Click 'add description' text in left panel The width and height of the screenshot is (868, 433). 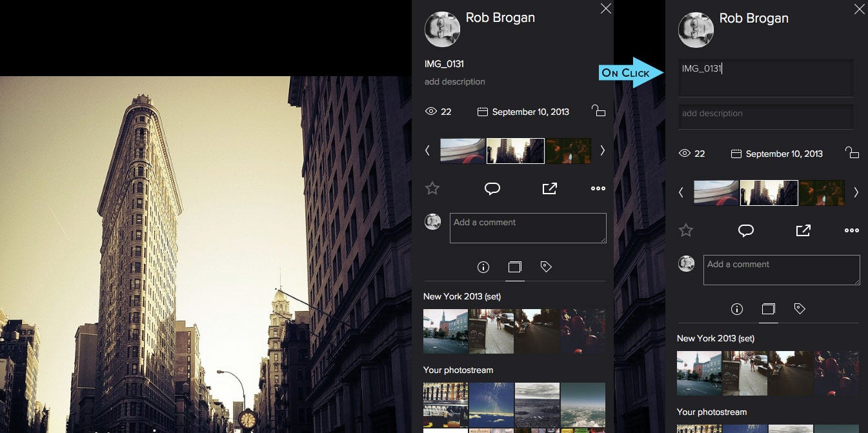[x=455, y=82]
